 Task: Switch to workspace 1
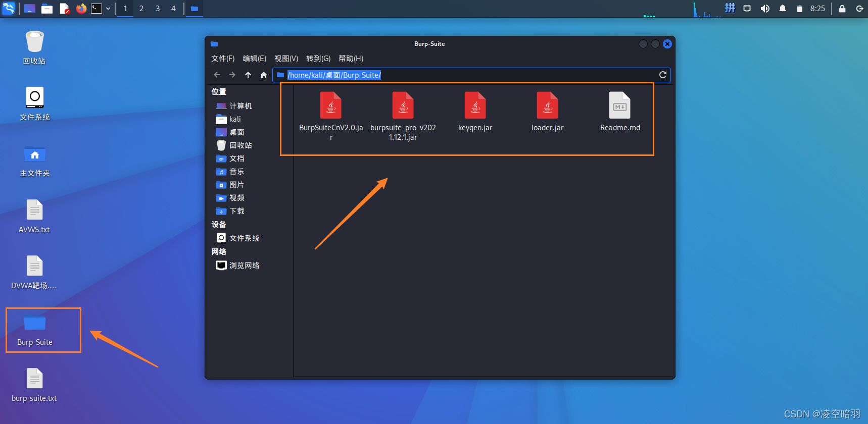point(125,9)
